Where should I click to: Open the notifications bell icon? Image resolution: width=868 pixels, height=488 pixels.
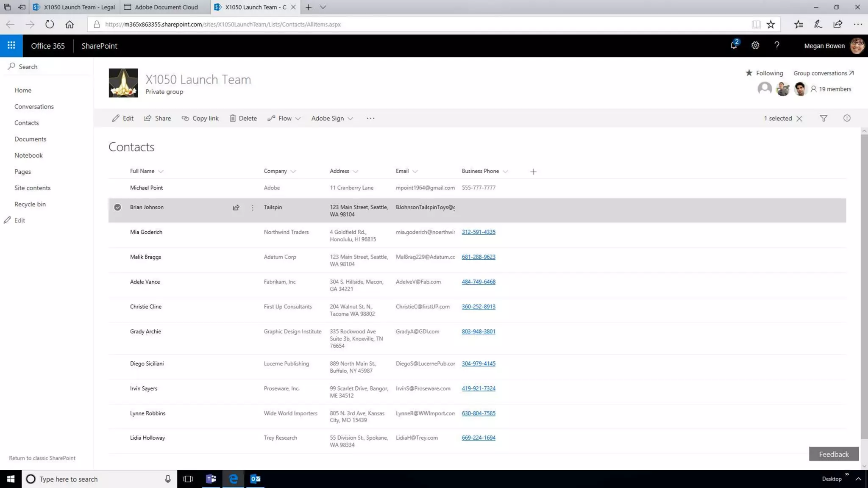click(734, 45)
